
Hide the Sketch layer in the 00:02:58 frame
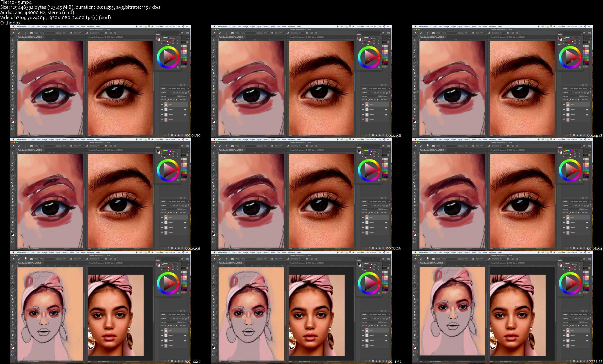363,115
